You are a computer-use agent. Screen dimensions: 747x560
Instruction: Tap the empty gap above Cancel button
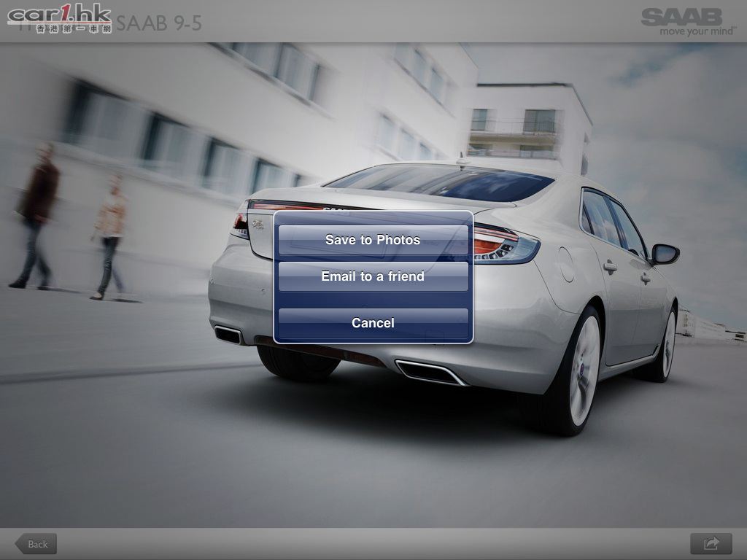point(373,300)
